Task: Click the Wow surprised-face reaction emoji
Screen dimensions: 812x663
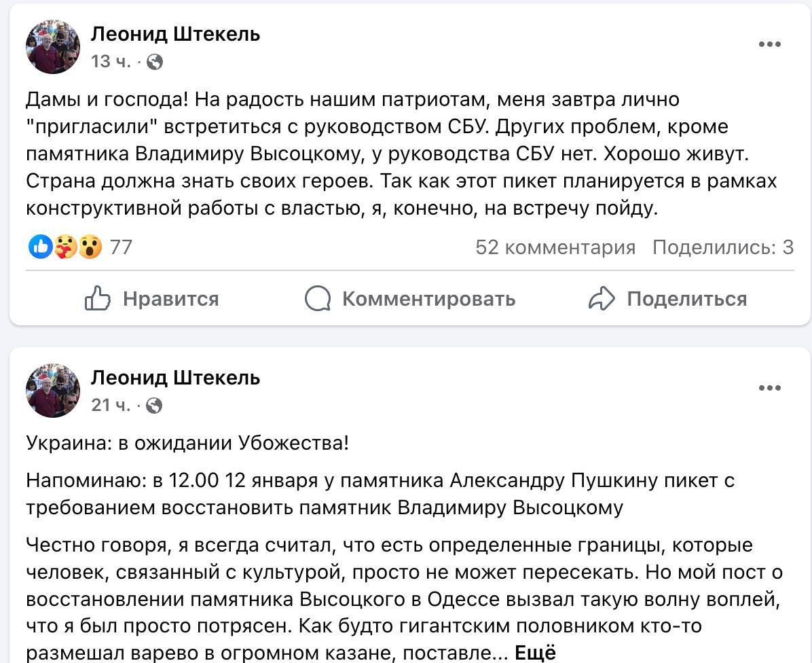Action: 90,247
